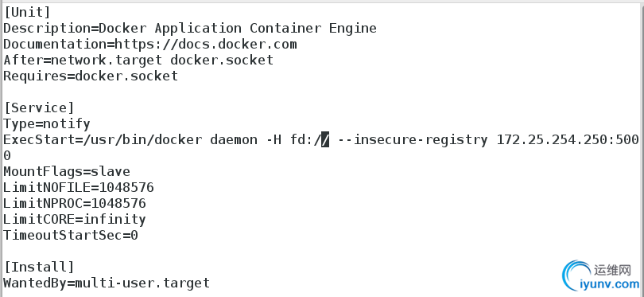Click the [Install] section header

pos(39,268)
